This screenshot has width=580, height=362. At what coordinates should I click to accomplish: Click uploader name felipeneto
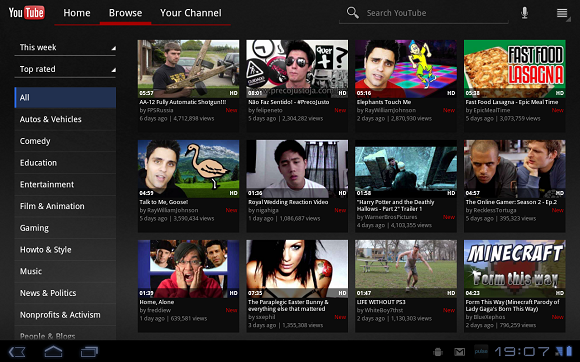[x=269, y=110]
